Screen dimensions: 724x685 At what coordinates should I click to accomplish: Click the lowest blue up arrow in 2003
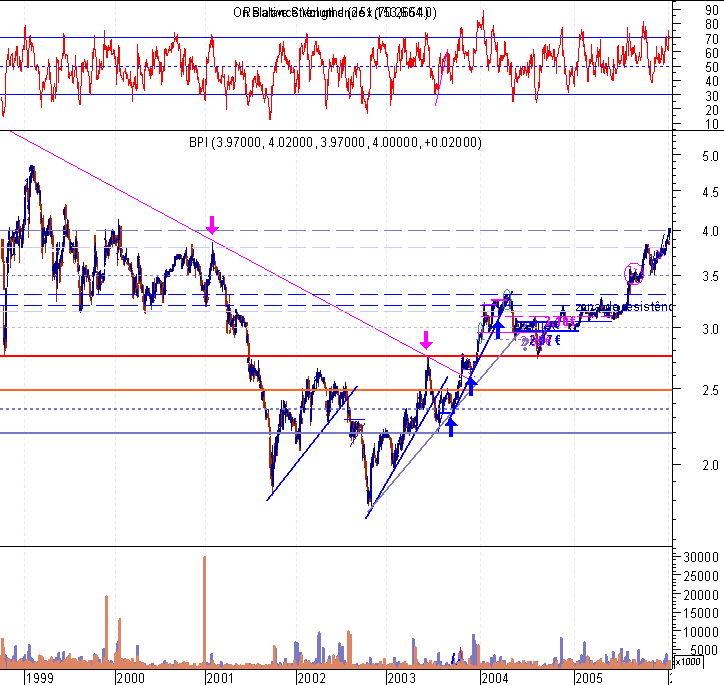pos(451,427)
